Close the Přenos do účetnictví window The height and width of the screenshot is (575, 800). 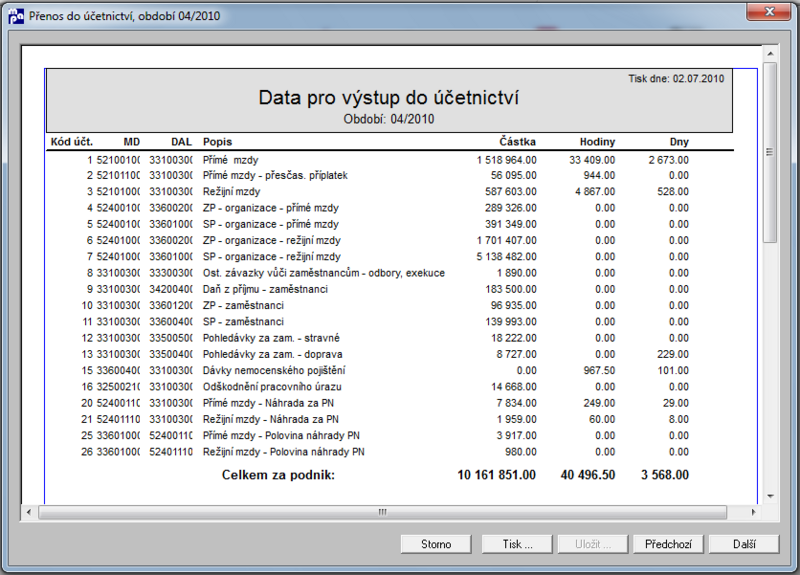769,11
